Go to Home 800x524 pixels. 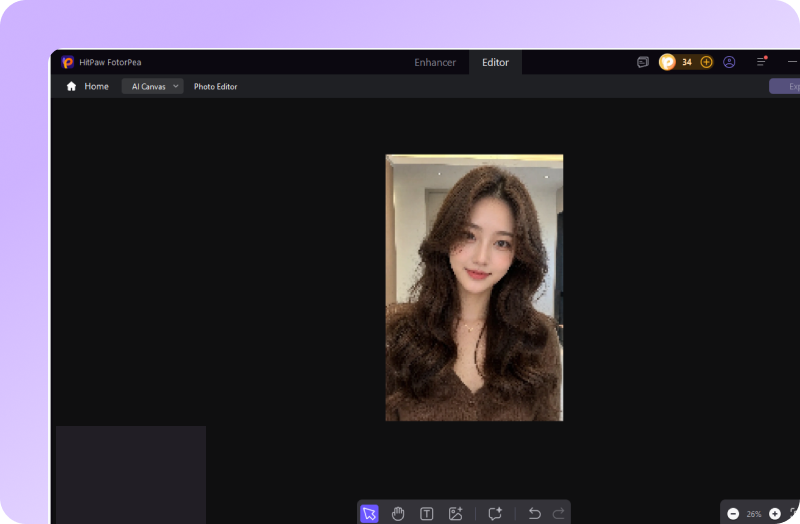[x=87, y=86]
